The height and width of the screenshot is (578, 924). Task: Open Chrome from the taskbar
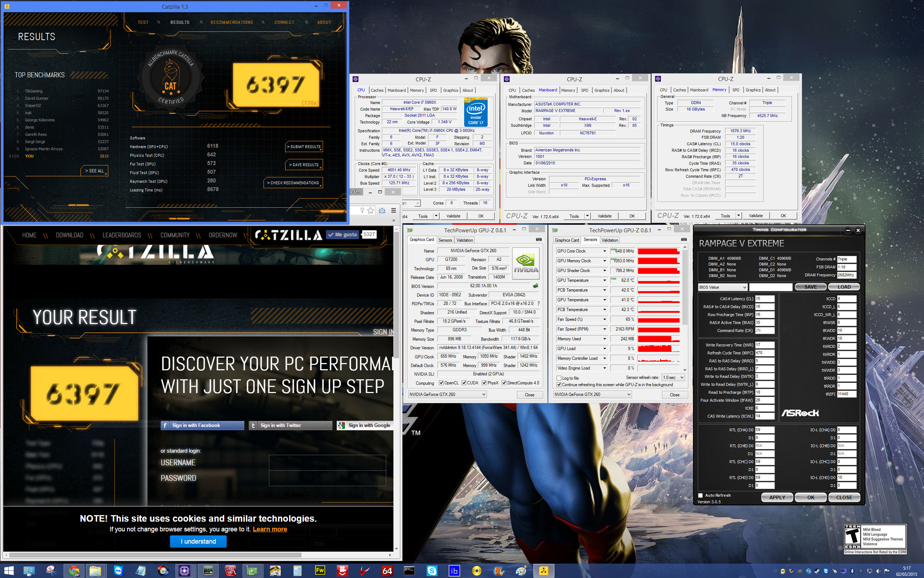tap(74, 571)
